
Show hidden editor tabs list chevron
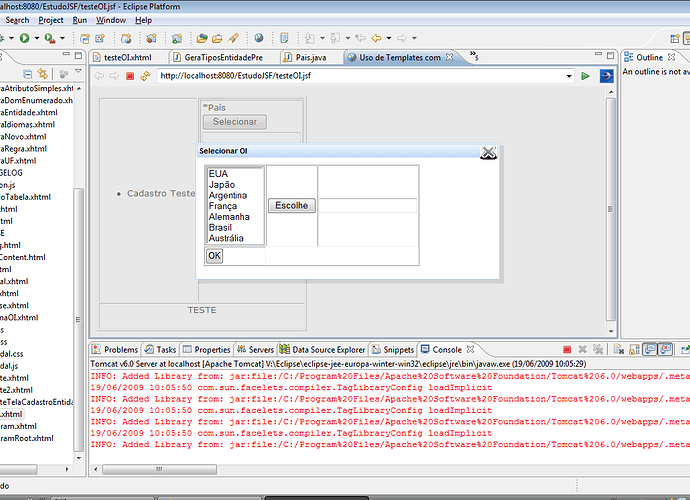pyautogui.click(x=474, y=55)
